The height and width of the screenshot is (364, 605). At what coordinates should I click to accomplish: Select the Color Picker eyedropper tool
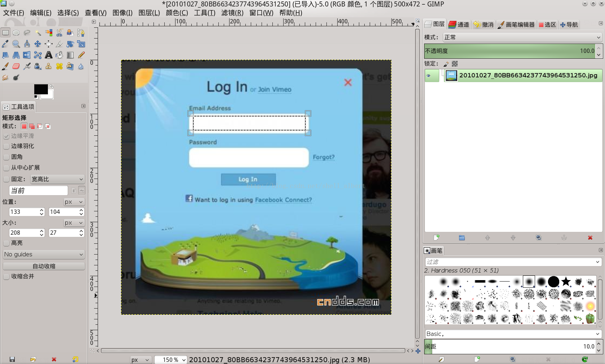pos(5,44)
